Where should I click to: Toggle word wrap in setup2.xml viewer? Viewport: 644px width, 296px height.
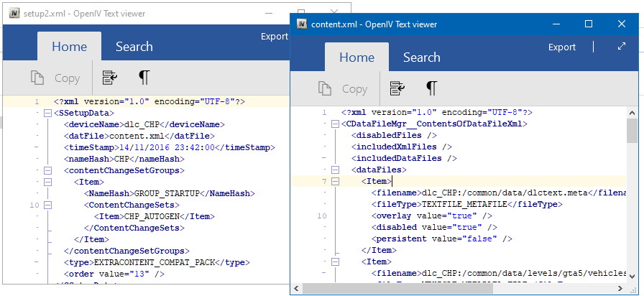(110, 78)
